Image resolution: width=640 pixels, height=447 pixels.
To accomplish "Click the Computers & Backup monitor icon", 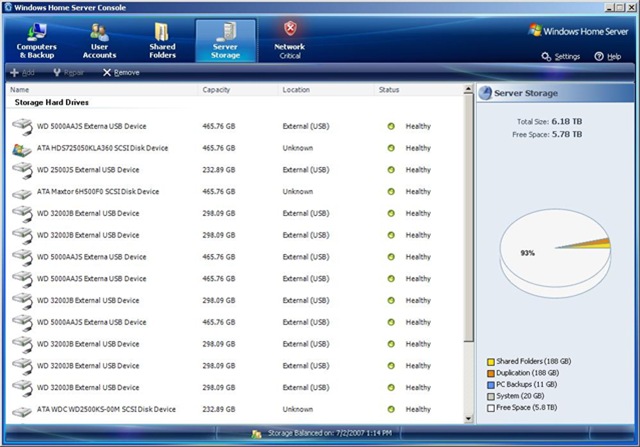I will pyautogui.click(x=37, y=32).
